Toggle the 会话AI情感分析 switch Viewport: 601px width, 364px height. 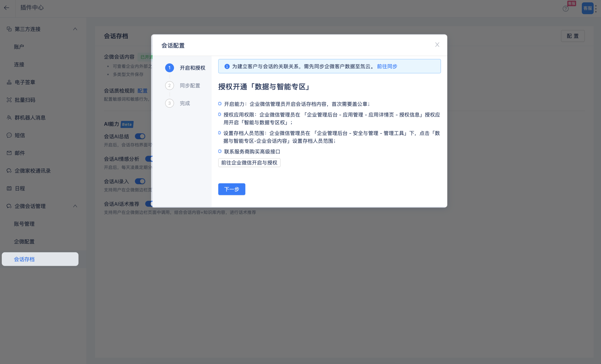click(x=148, y=159)
